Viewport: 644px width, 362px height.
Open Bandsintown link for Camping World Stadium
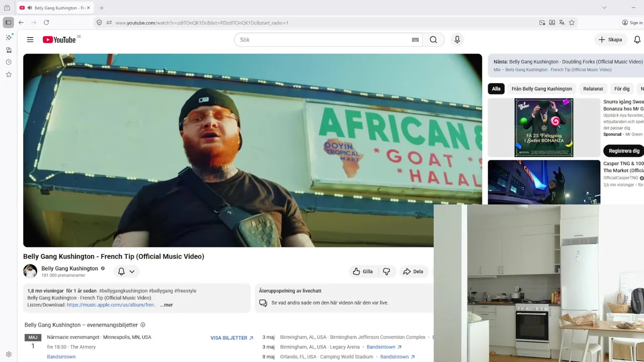(x=397, y=356)
